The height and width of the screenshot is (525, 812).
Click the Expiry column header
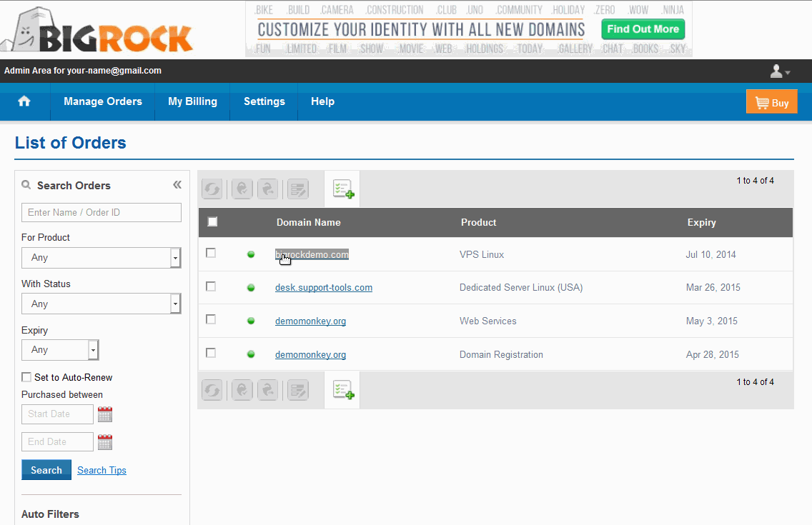[x=702, y=222]
